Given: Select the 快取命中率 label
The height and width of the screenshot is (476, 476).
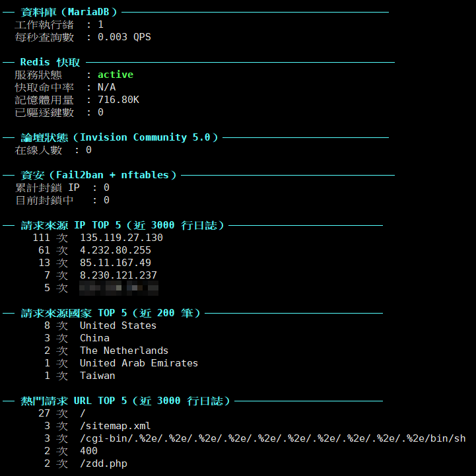Looking at the screenshot, I should tap(44, 87).
